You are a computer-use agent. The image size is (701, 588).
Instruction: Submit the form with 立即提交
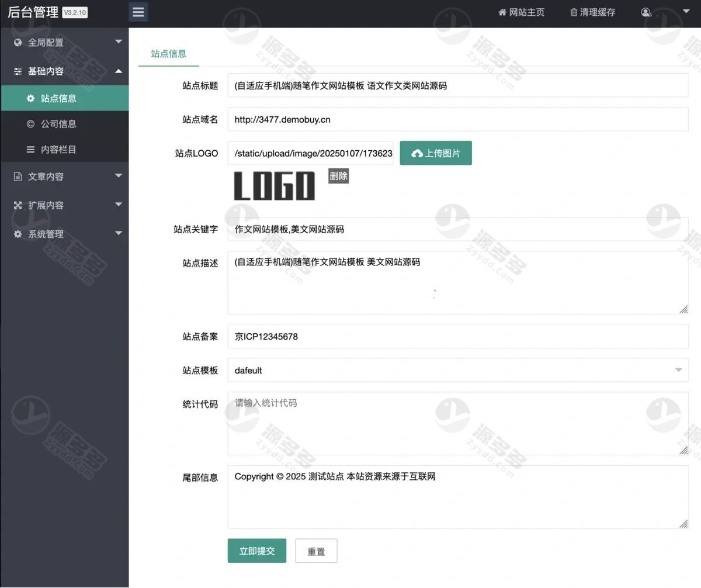pos(257,551)
